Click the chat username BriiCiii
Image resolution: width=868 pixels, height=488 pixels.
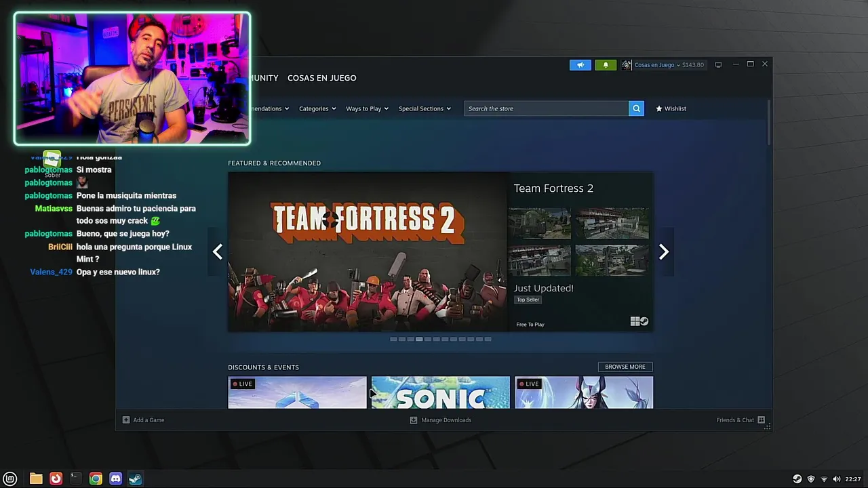click(x=60, y=247)
